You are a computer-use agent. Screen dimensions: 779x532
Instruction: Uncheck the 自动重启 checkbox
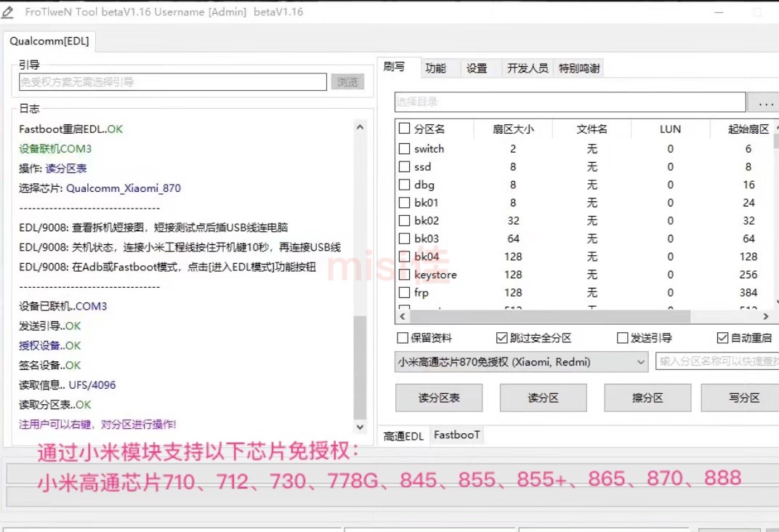tap(722, 338)
